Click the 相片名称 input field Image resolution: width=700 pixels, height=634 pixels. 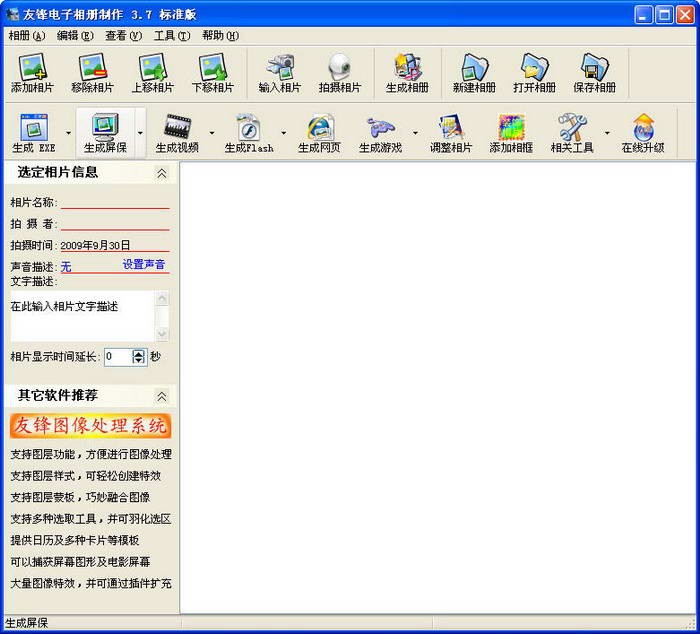[x=115, y=202]
